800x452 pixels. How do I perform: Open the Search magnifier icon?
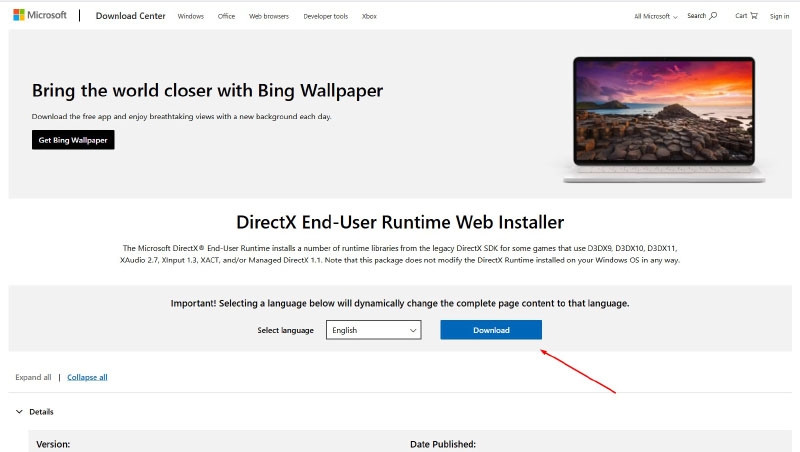click(x=713, y=16)
